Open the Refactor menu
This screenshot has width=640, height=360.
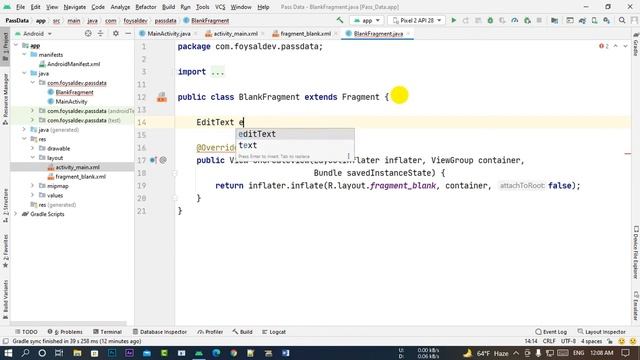146,7
